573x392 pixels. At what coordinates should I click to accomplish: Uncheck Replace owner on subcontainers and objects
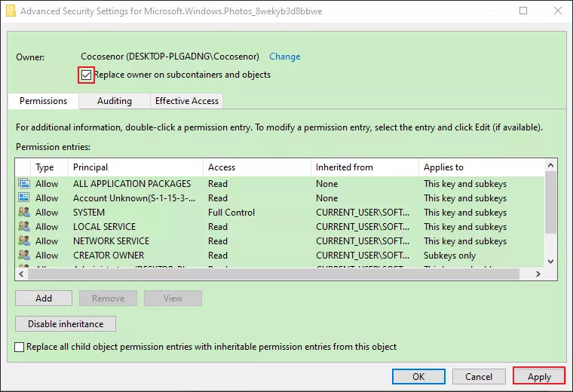pos(86,75)
